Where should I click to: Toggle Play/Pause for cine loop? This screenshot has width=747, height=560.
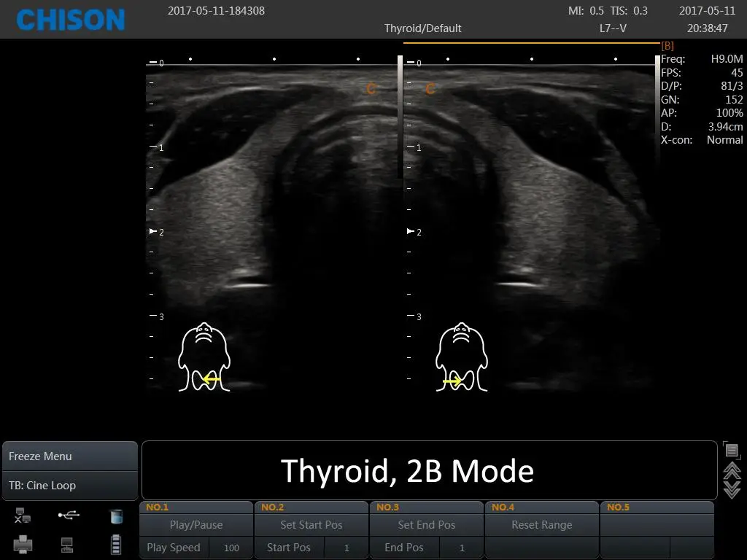coord(196,524)
